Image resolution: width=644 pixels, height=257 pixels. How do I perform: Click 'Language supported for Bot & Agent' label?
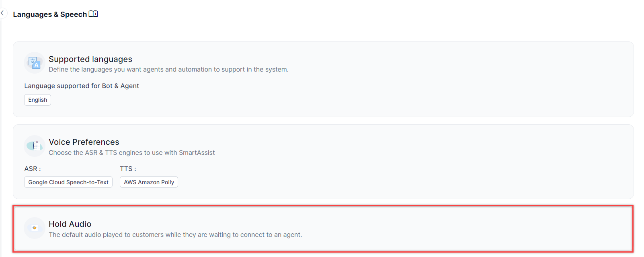[x=82, y=86]
